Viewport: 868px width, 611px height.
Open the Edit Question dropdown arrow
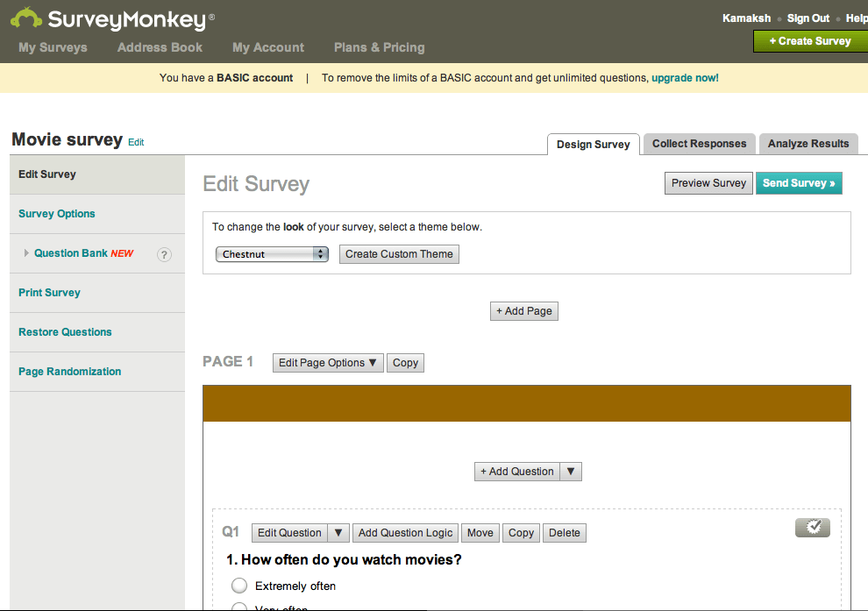pyautogui.click(x=338, y=533)
